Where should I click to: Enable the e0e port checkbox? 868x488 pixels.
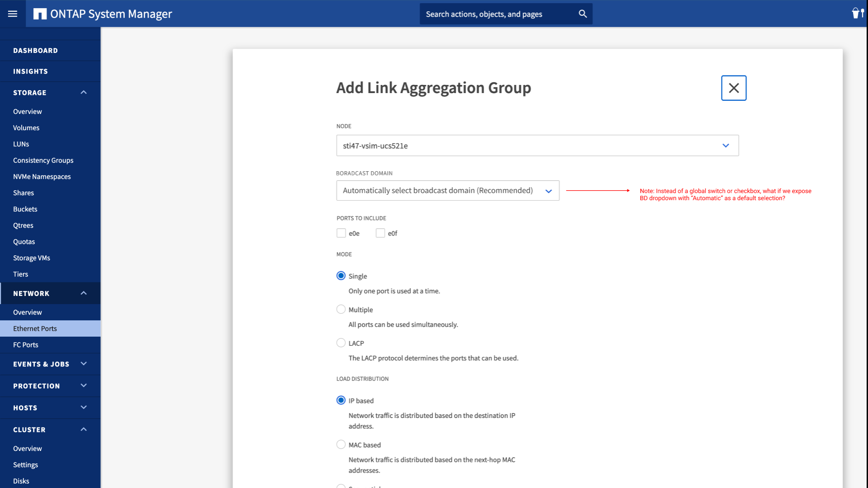point(341,232)
